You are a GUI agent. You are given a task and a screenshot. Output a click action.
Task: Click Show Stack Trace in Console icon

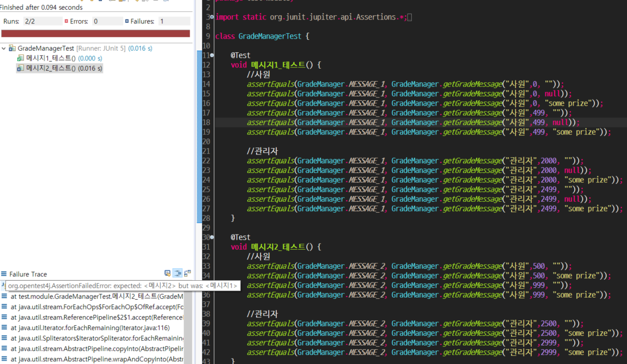pyautogui.click(x=168, y=273)
